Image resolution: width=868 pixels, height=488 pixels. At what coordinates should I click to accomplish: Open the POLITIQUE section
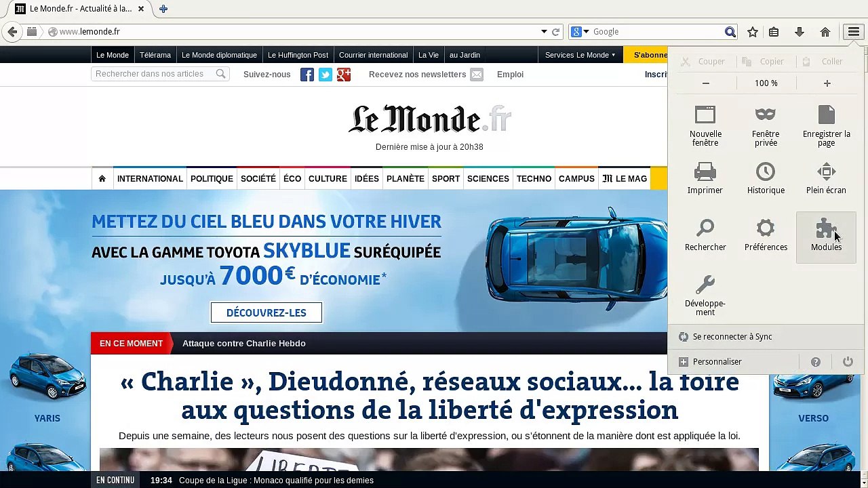coord(212,179)
